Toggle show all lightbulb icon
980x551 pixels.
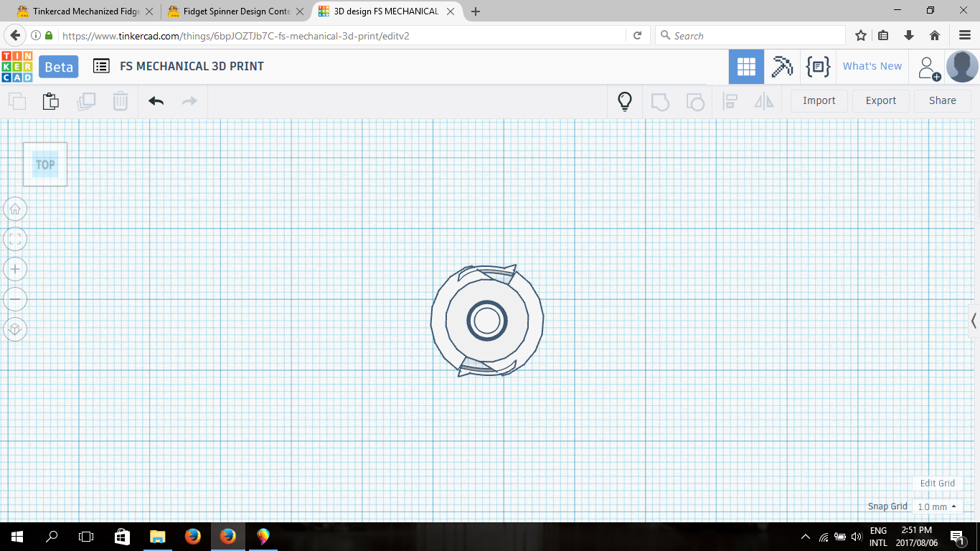coord(625,101)
